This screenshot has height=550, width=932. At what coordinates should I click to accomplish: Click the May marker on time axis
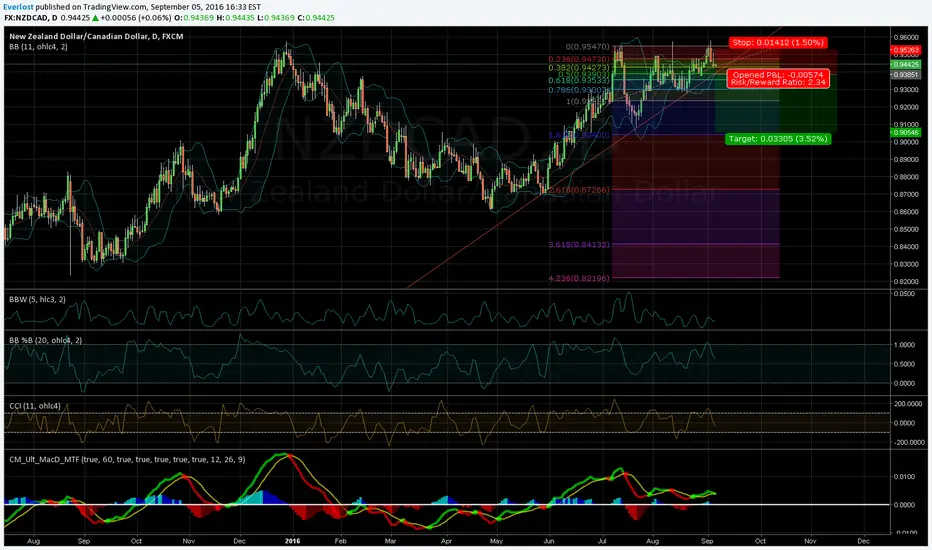pyautogui.click(x=496, y=541)
